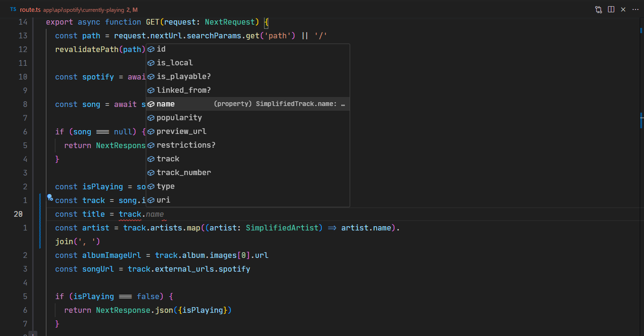Click the vertical scrollbar overview ruler
Image resolution: width=644 pixels, height=336 pixels.
click(x=641, y=176)
